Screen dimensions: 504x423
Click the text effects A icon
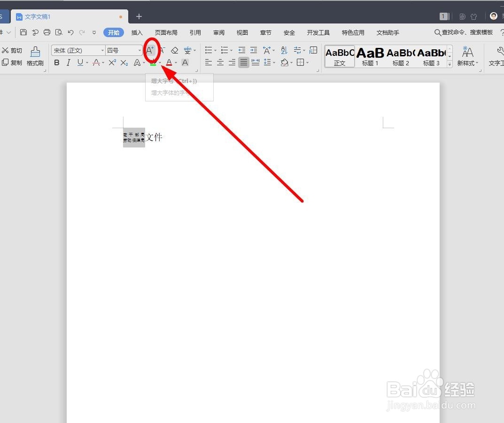click(137, 62)
